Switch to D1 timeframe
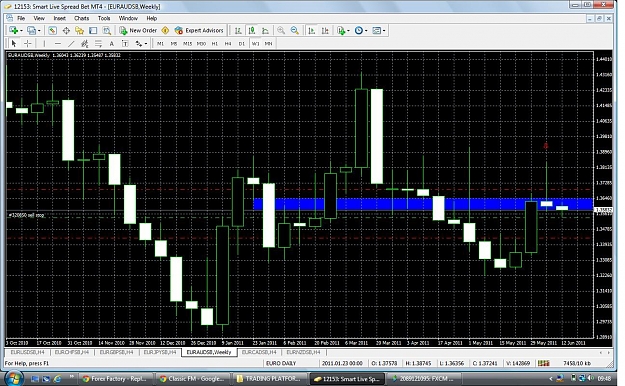 point(242,43)
